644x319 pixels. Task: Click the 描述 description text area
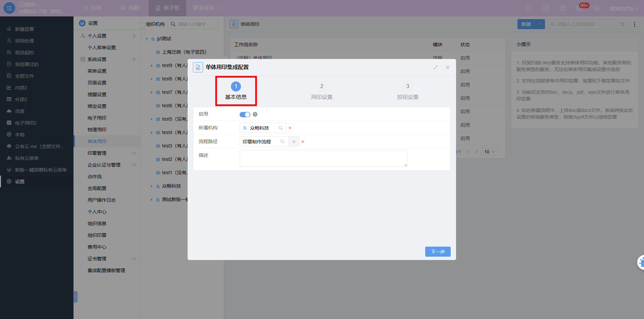[323, 158]
